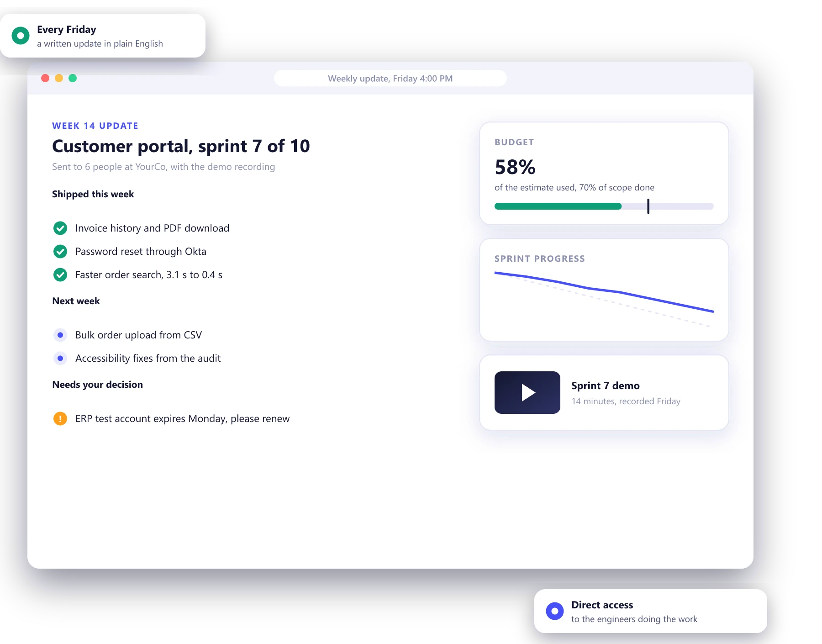Click the blue dot beside Accessibility fixes
822x644 pixels.
(60, 358)
